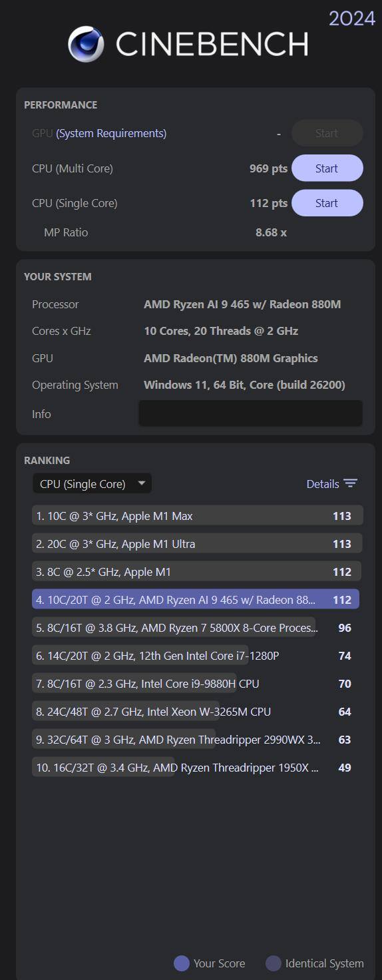382x980 pixels.
Task: Click the Cinebench sphere logo icon
Action: (x=86, y=44)
